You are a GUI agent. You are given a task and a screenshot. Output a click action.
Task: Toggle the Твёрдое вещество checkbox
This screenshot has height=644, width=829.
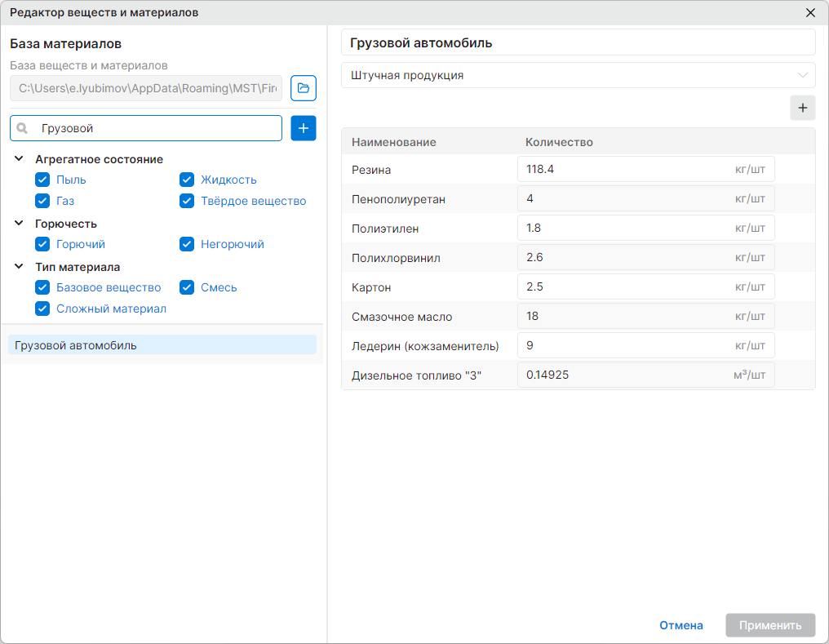(187, 201)
